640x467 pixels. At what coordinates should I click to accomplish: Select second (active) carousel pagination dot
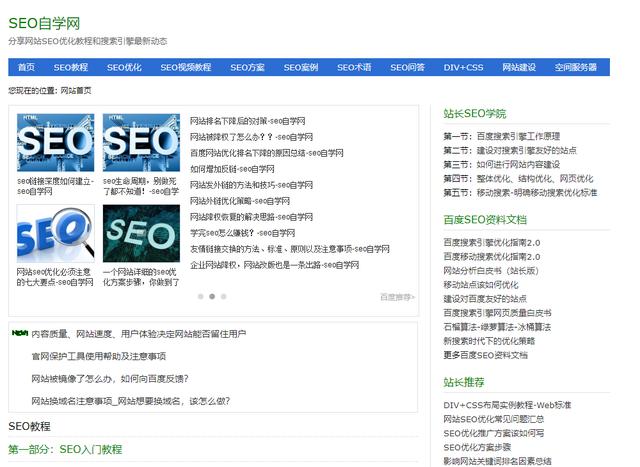click(212, 296)
